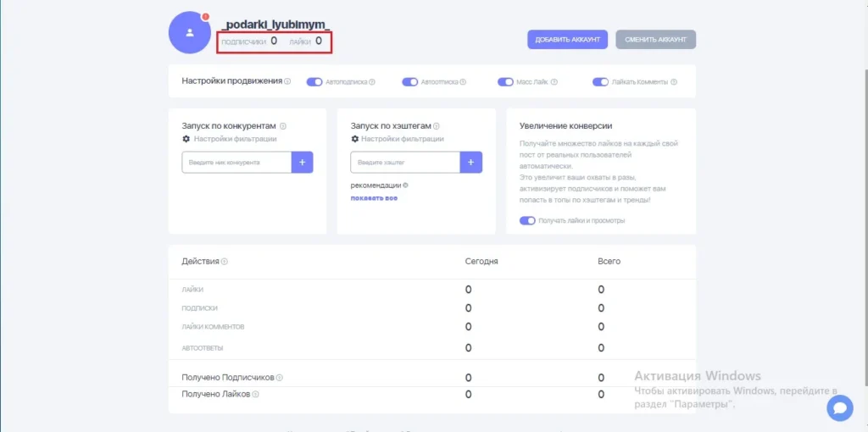Viewport: 868px width, 432px height.
Task: Click the лайки count near username
Action: coord(319,41)
